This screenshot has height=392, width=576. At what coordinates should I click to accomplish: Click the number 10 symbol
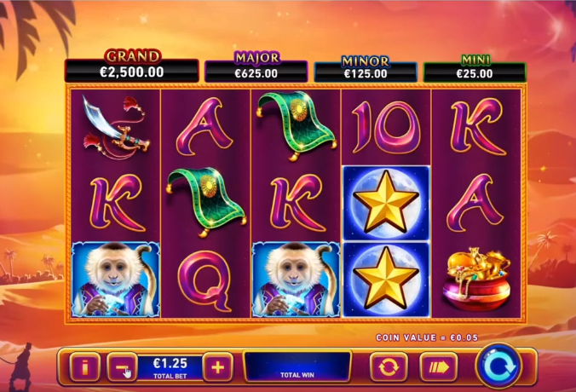(x=386, y=127)
